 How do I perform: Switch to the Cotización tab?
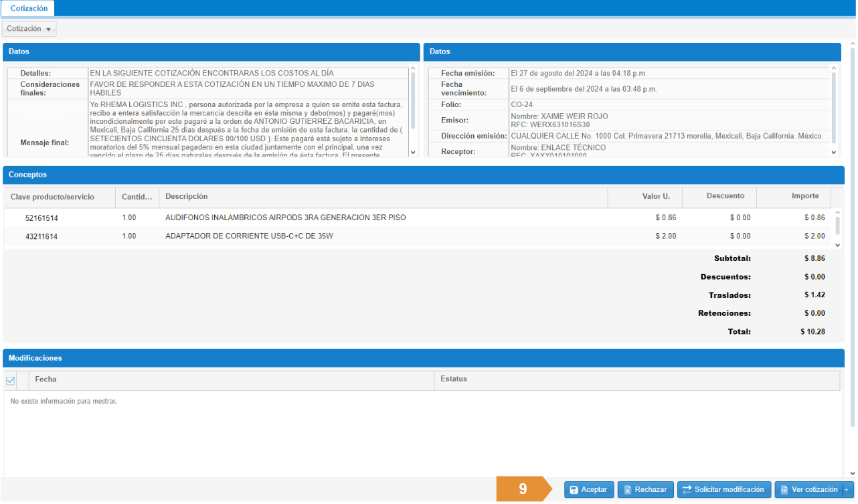coord(29,8)
